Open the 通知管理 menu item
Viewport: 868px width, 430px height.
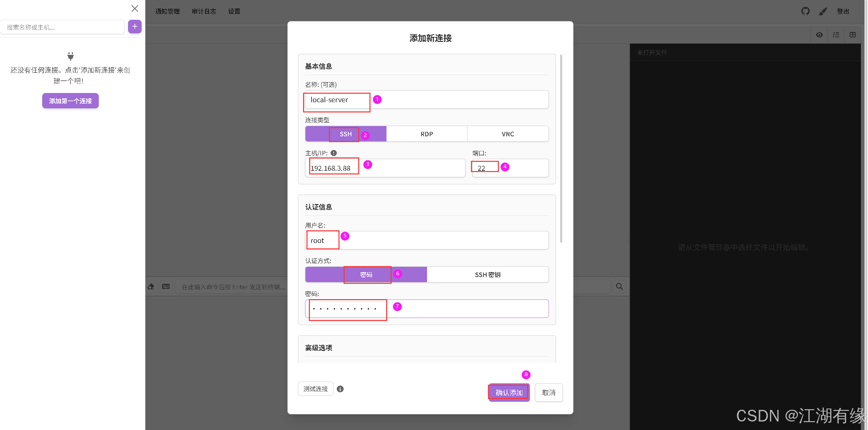(x=168, y=11)
